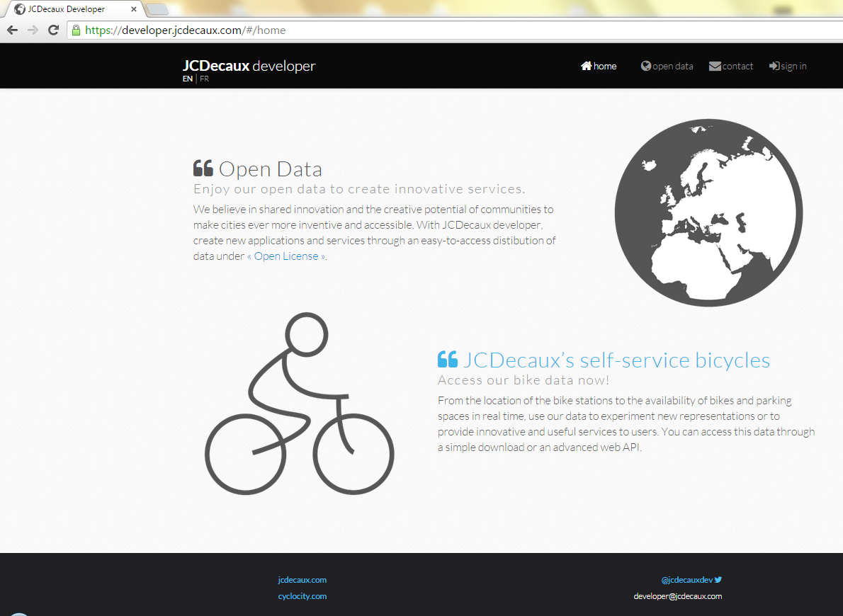This screenshot has width=843, height=616.
Task: Close the JCDecaux Developer tab
Action: tap(134, 9)
